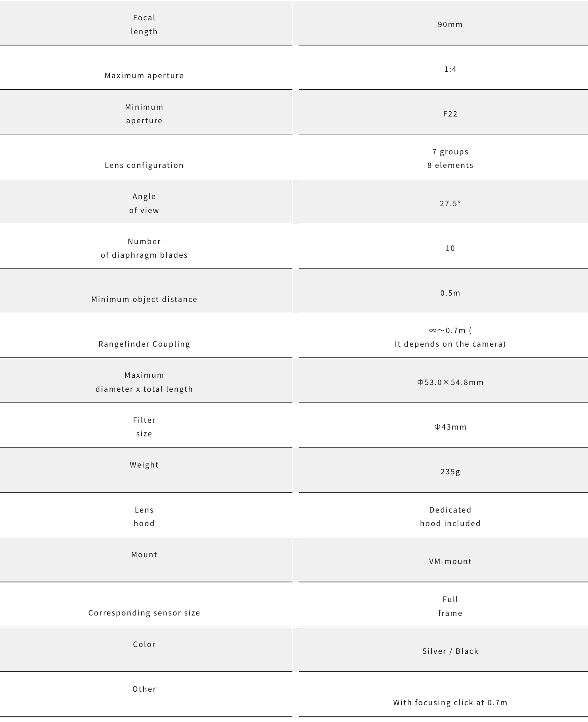Screen dimensions: 588x722
Task: Click the "Focal length" label
Action: pyautogui.click(x=144, y=24)
